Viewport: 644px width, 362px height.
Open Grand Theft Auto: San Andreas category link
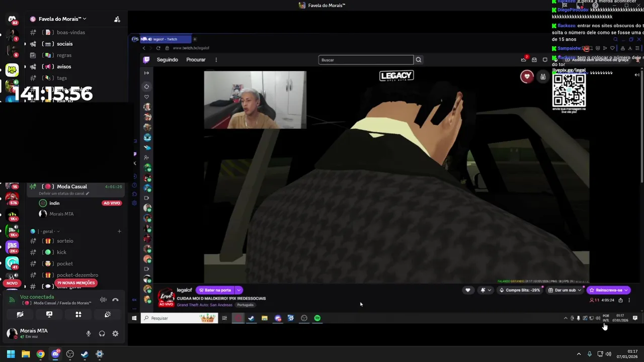pyautogui.click(x=204, y=305)
